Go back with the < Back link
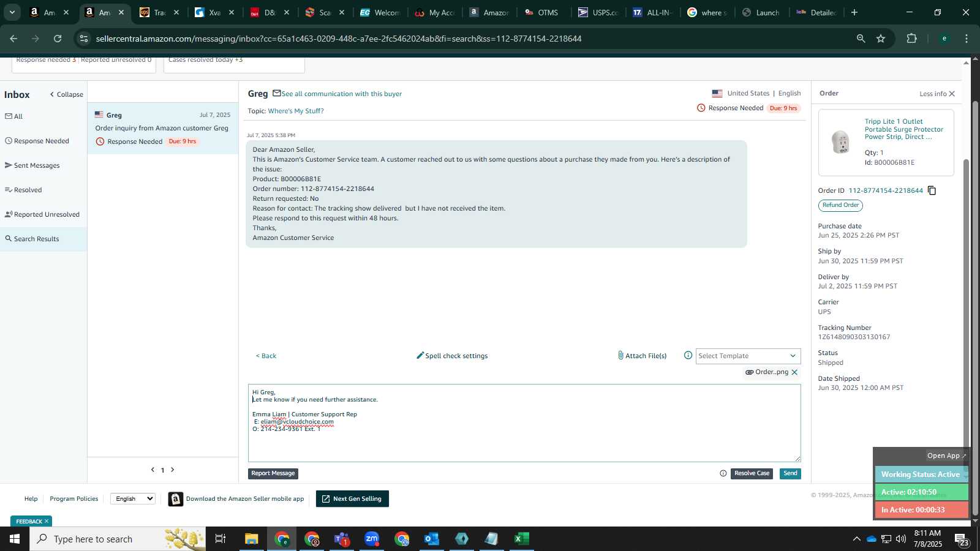 click(x=266, y=356)
